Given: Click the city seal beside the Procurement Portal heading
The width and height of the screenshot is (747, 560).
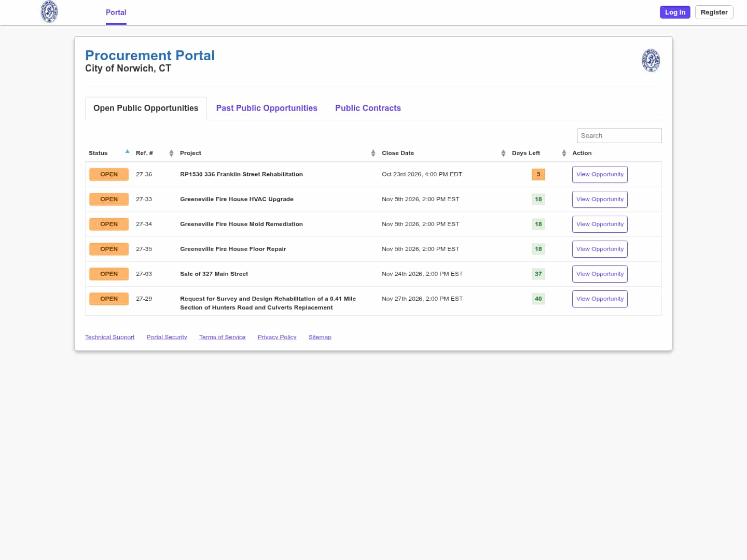Looking at the screenshot, I should [651, 60].
